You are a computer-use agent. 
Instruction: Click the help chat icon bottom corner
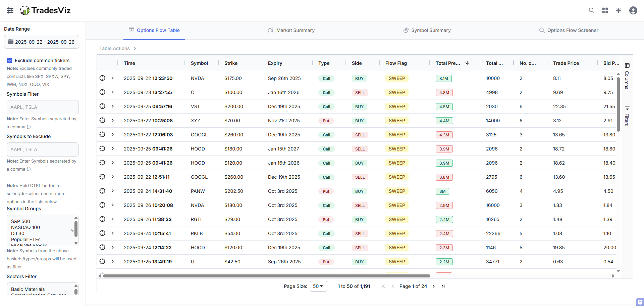(640, 302)
